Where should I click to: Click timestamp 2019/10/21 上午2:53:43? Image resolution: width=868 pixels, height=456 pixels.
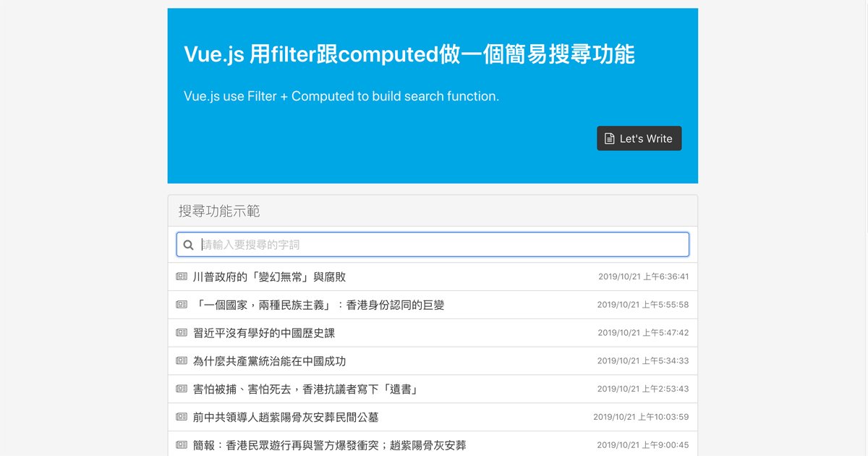[643, 389]
